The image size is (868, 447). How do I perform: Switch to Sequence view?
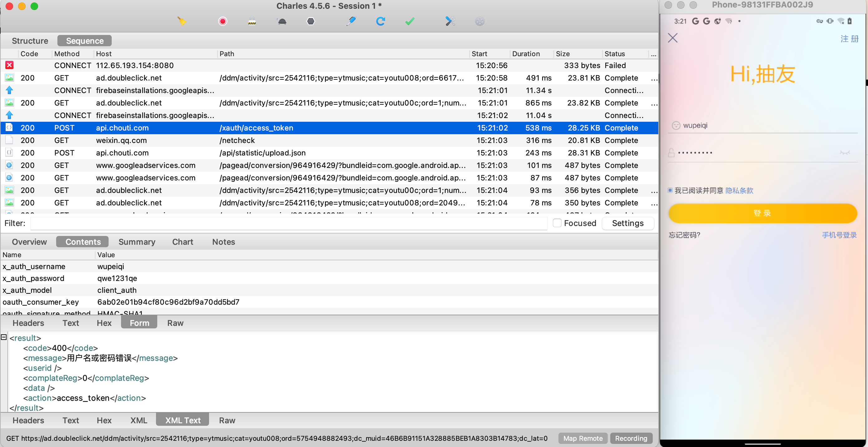click(85, 41)
